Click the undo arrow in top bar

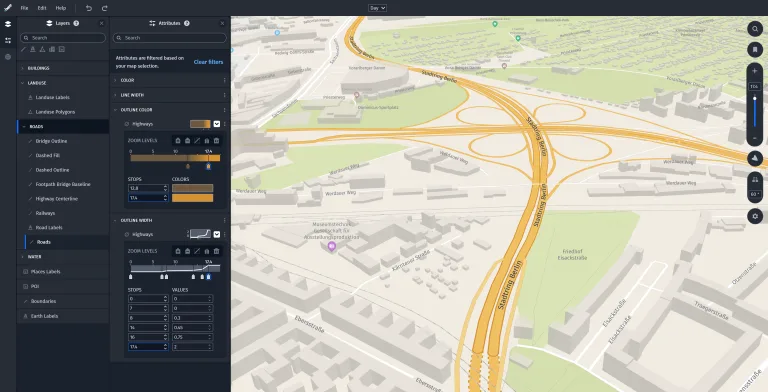[89, 8]
